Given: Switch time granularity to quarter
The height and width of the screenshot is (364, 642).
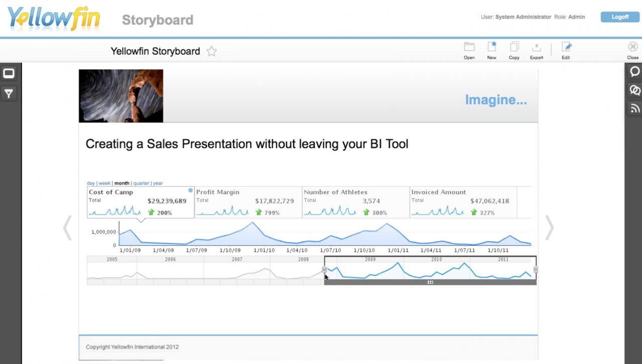Looking at the screenshot, I should pos(141,184).
